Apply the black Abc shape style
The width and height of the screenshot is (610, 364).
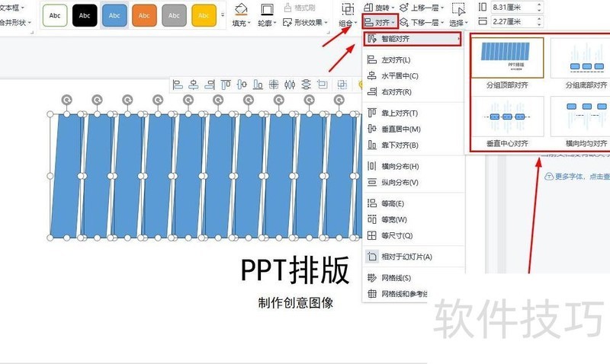(85, 15)
